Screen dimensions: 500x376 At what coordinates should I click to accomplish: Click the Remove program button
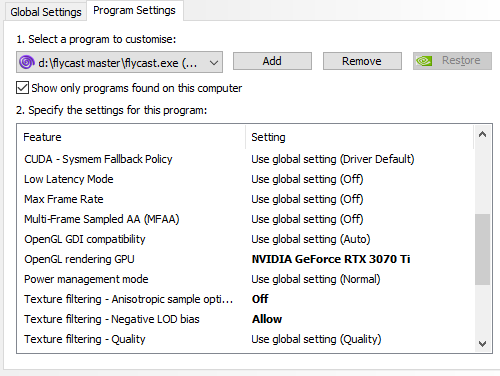coord(362,61)
